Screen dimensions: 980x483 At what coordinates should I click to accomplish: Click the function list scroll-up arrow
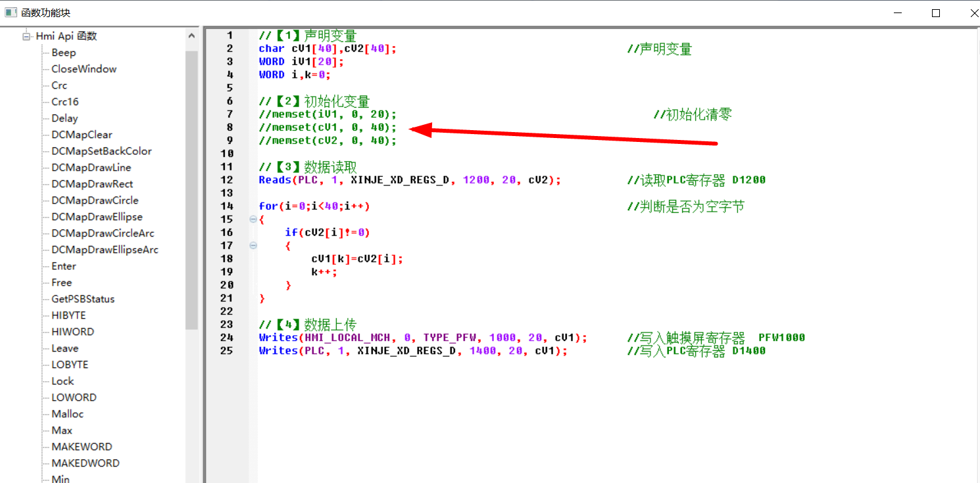click(x=191, y=37)
